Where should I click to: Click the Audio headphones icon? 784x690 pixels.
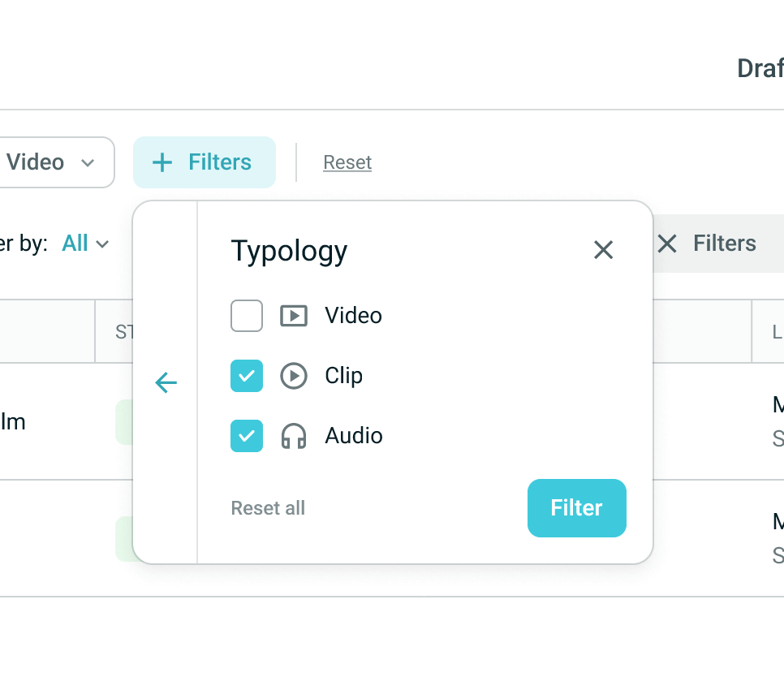pyautogui.click(x=294, y=436)
